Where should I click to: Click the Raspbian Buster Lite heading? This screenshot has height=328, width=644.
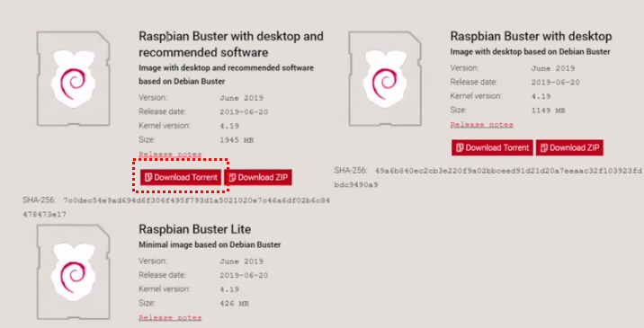point(194,229)
